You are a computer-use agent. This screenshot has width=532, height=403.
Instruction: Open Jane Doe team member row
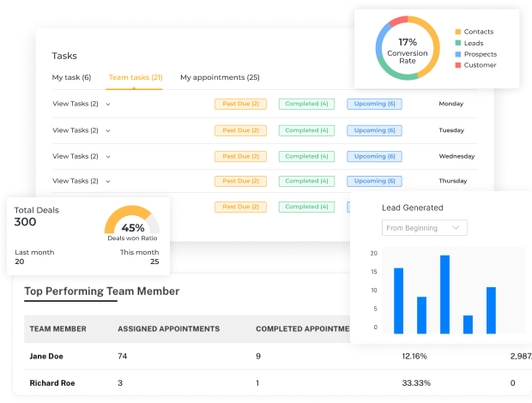click(272, 356)
